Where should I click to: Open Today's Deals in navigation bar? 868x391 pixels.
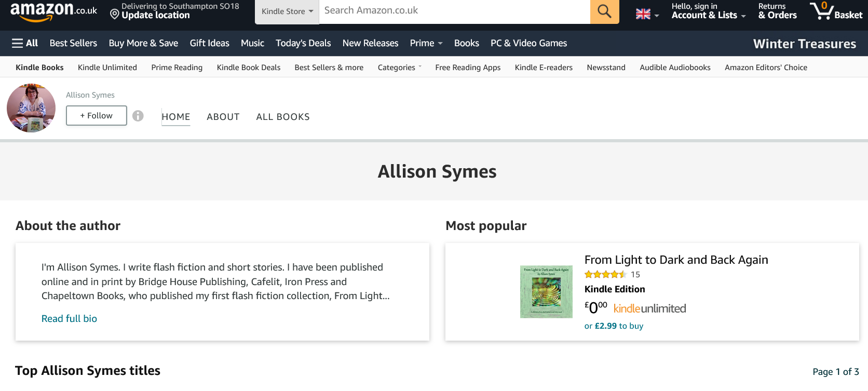pyautogui.click(x=303, y=43)
